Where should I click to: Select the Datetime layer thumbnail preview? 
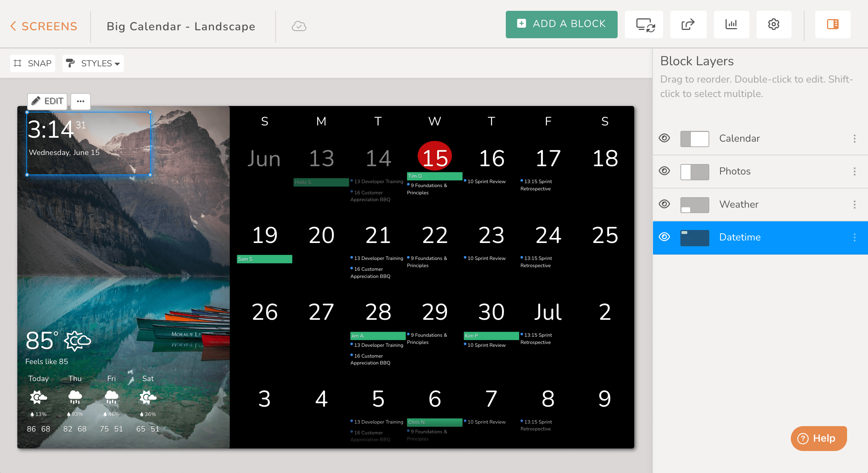[694, 238]
